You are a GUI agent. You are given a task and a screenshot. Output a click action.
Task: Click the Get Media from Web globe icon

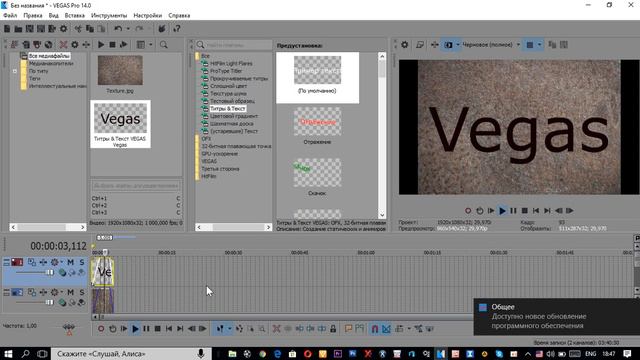pos(49,44)
